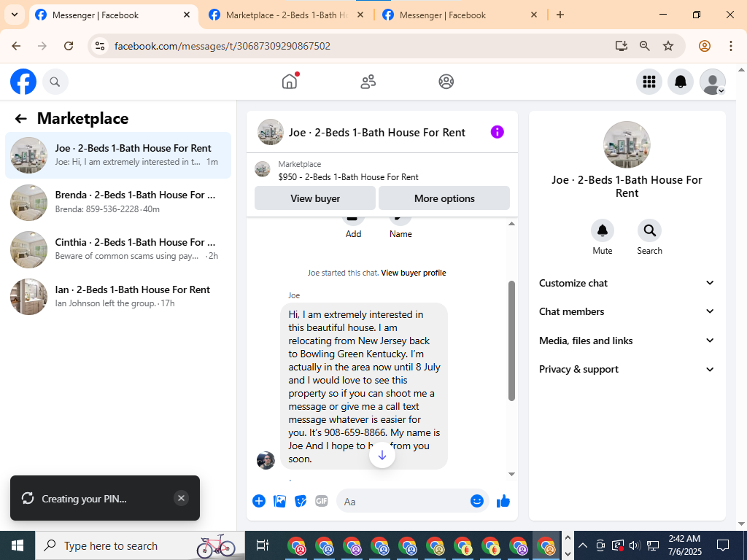Viewport: 747px width, 560px height.
Task: Open the View buyer profile link
Action: pyautogui.click(x=414, y=273)
